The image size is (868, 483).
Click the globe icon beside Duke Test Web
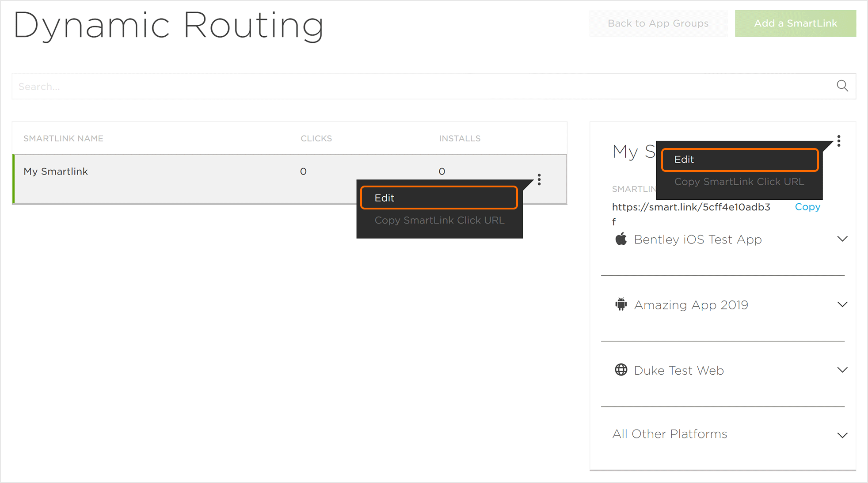point(621,370)
